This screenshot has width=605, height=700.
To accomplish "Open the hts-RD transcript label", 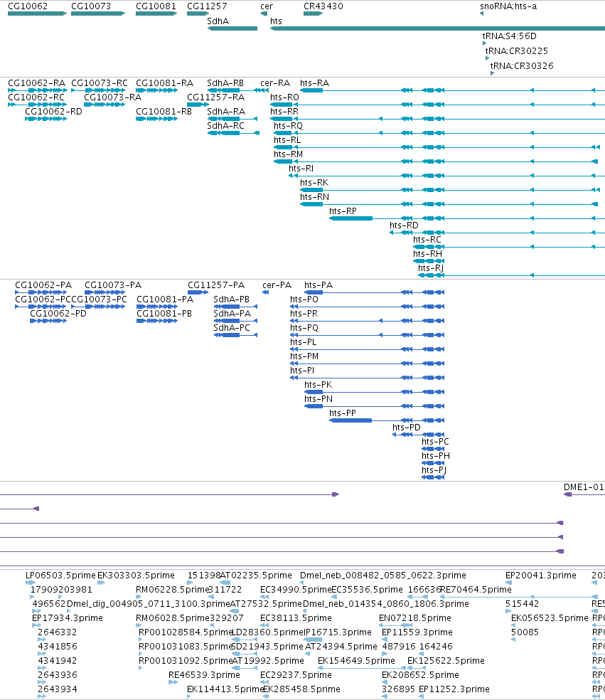I will [x=405, y=226].
